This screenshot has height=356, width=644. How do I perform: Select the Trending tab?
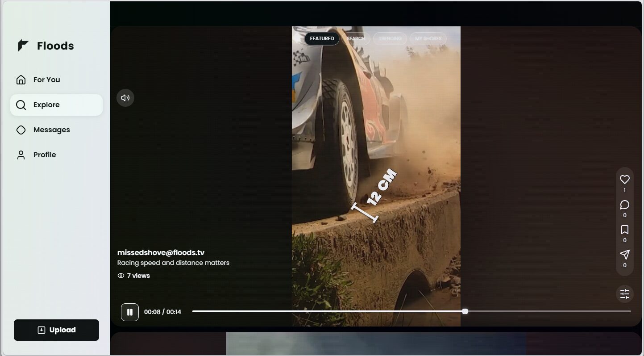pyautogui.click(x=390, y=38)
